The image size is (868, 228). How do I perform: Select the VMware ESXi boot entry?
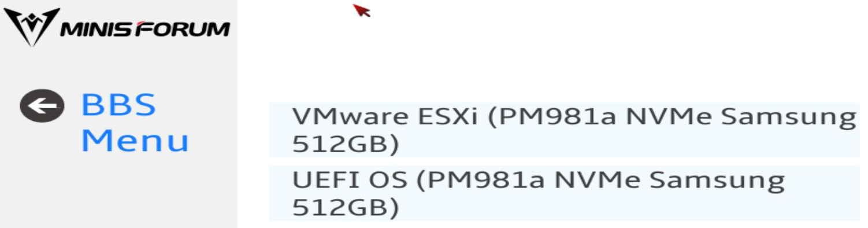[x=564, y=131]
